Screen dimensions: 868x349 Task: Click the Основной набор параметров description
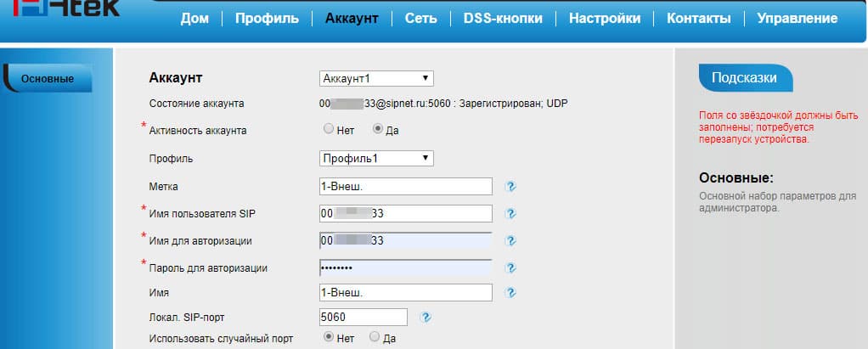777,202
